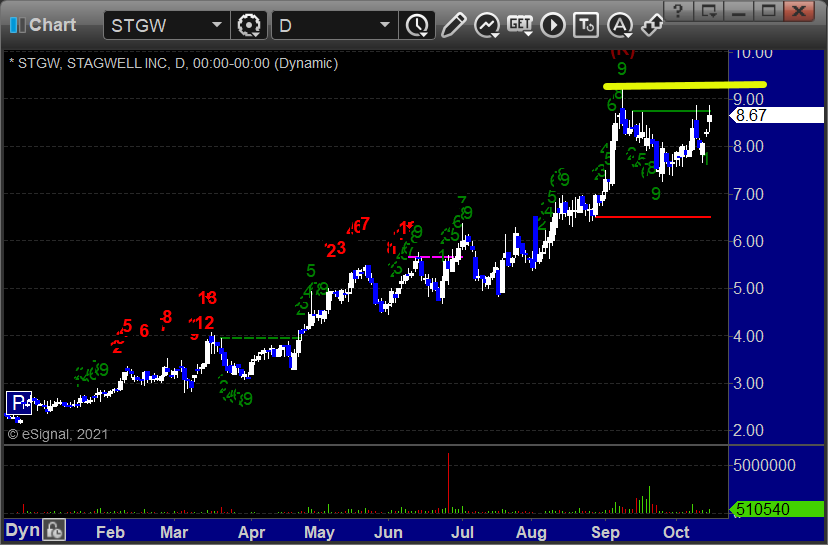Open the window options dropdown button

709,11
